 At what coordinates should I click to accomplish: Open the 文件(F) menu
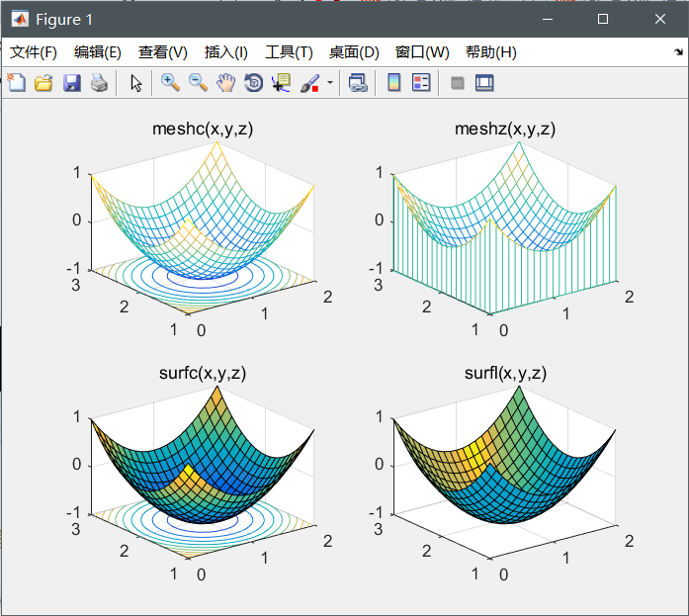pos(34,52)
